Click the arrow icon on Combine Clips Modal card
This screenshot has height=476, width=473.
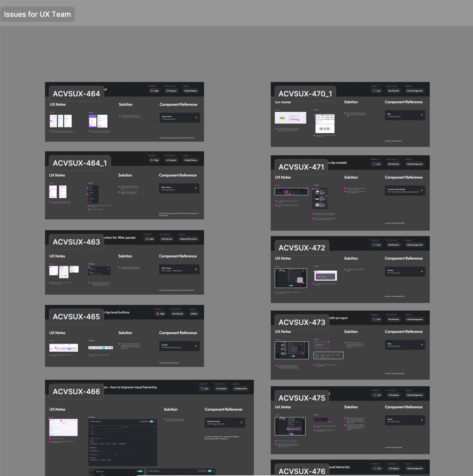tap(421, 190)
